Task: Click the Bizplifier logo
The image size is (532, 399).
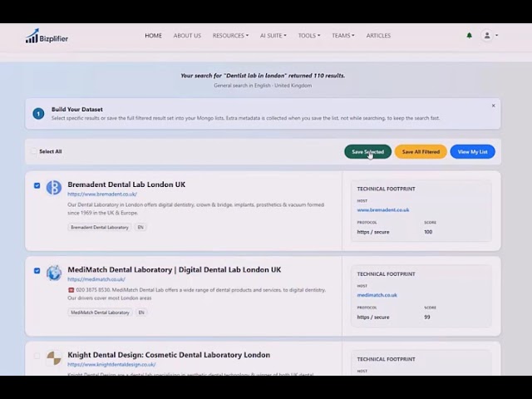Action: [47, 36]
